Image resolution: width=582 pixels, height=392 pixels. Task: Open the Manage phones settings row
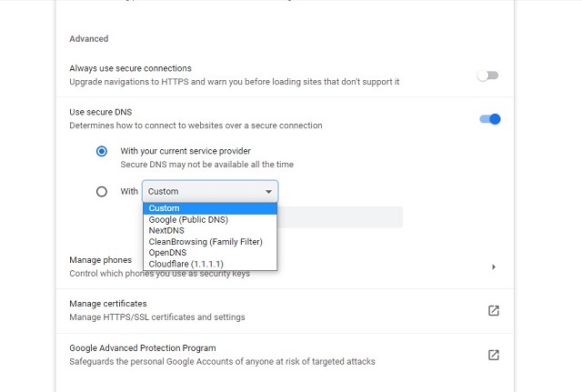pos(285,266)
